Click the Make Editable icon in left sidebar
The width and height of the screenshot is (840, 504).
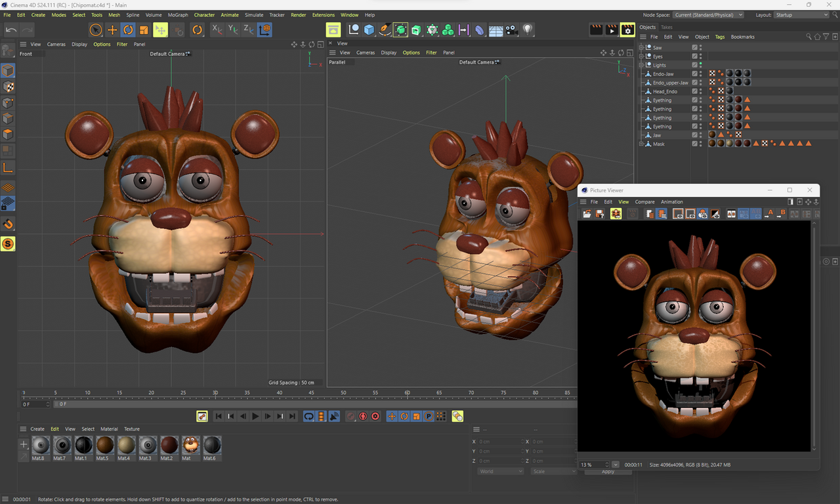tap(8, 51)
